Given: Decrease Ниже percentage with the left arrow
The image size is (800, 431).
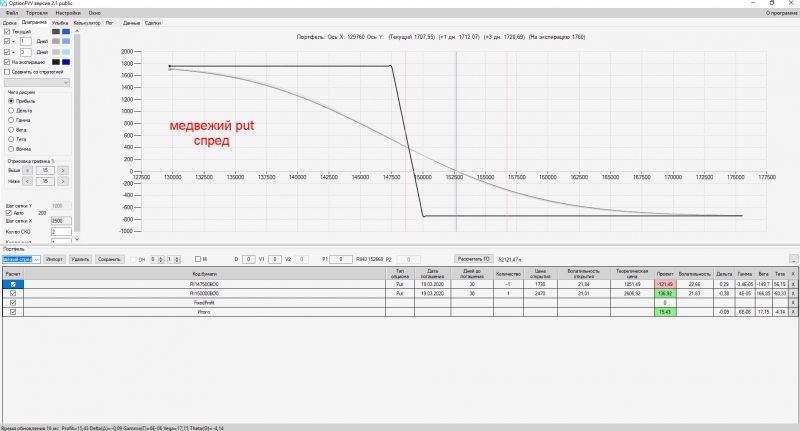Looking at the screenshot, I should pyautogui.click(x=28, y=181).
